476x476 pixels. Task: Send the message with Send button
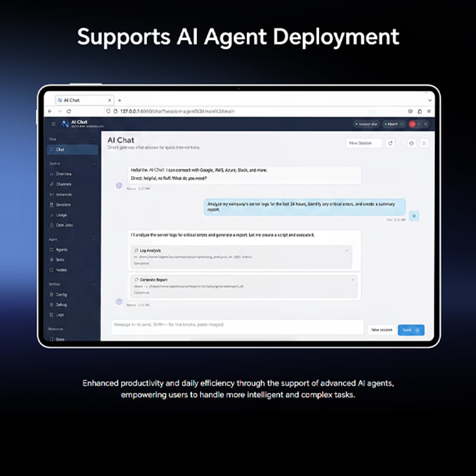[411, 330]
